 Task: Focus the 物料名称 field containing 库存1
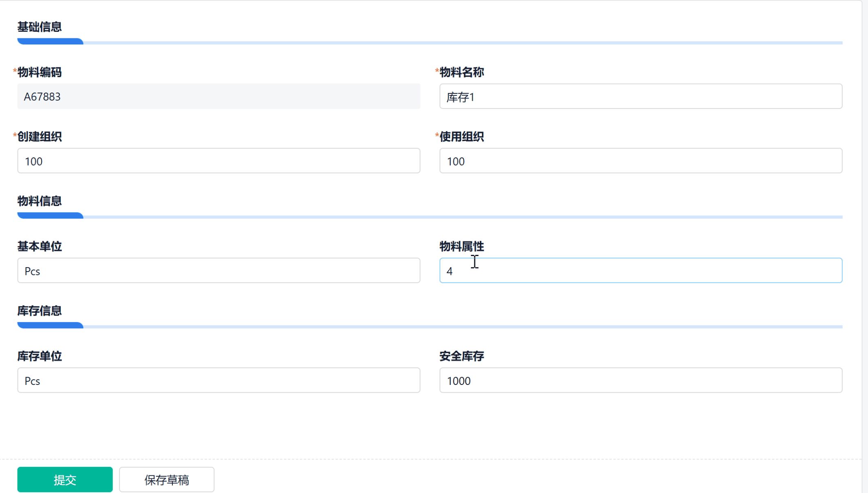(641, 97)
